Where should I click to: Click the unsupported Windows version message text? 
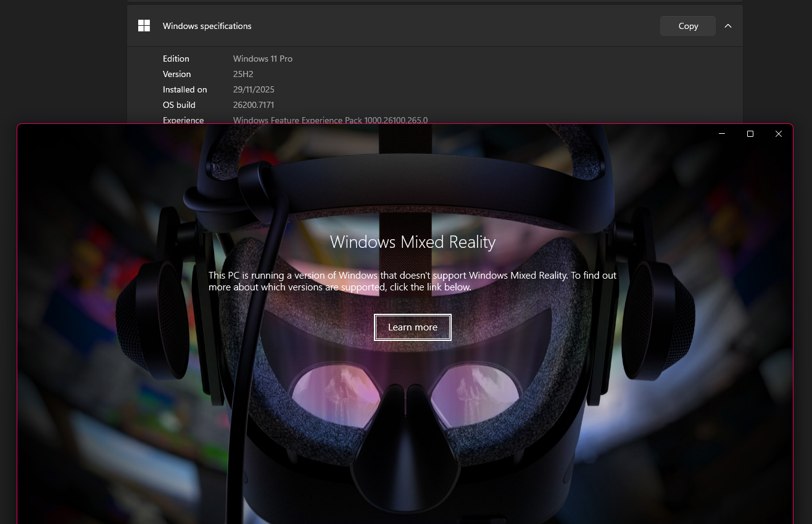(412, 281)
